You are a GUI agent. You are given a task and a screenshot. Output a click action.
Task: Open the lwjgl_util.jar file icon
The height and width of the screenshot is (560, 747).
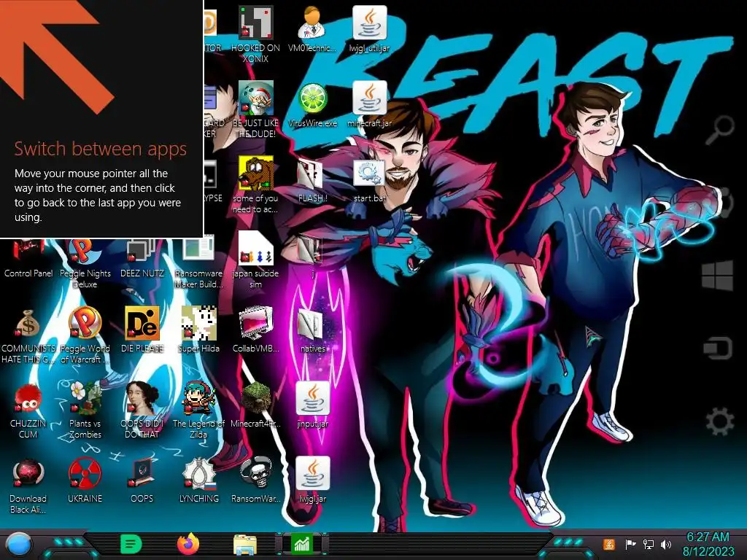click(369, 23)
